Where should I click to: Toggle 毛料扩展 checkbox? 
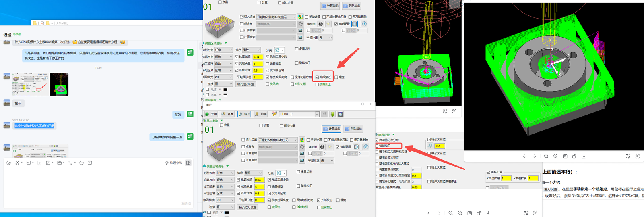coord(488,172)
